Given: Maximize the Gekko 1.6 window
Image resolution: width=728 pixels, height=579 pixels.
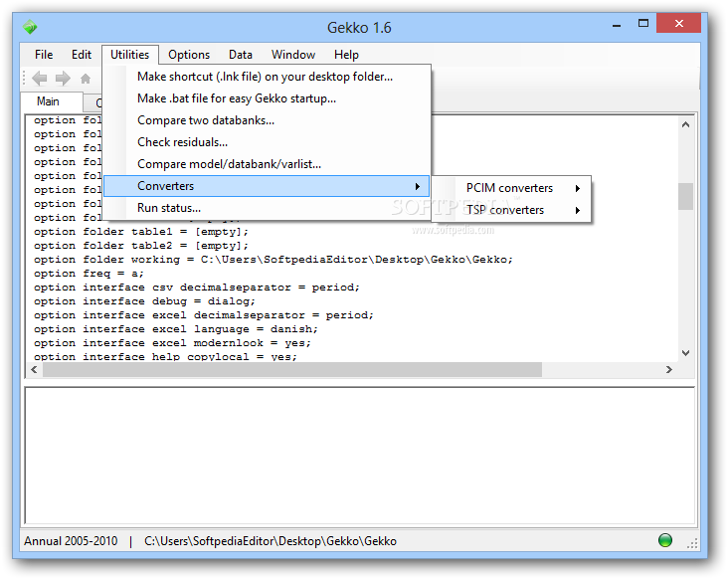Looking at the screenshot, I should click(643, 24).
